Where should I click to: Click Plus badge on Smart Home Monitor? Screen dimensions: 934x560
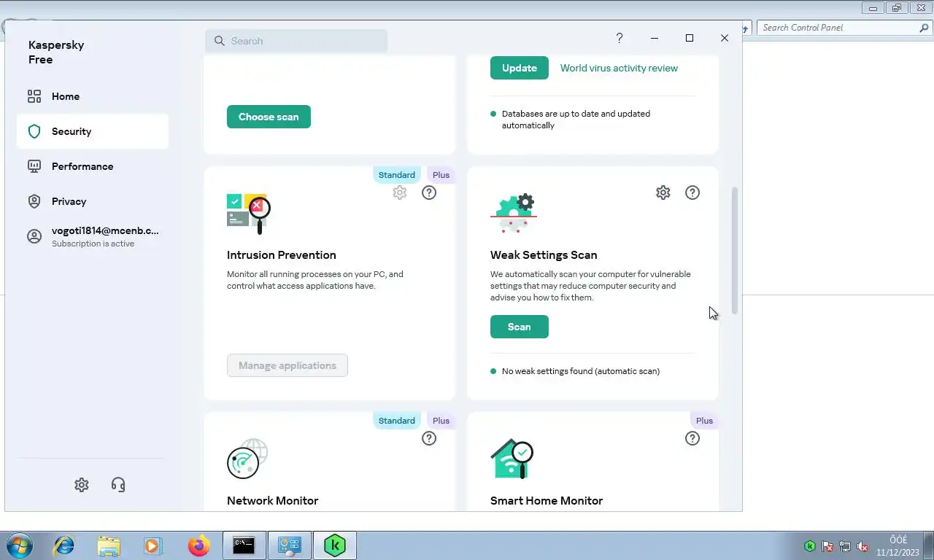pyautogui.click(x=704, y=421)
